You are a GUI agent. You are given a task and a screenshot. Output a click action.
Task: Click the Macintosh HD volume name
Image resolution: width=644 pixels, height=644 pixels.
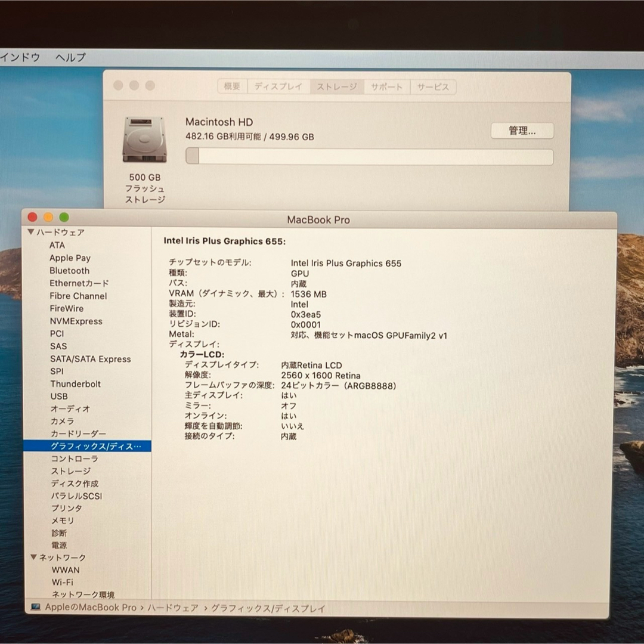(x=219, y=122)
